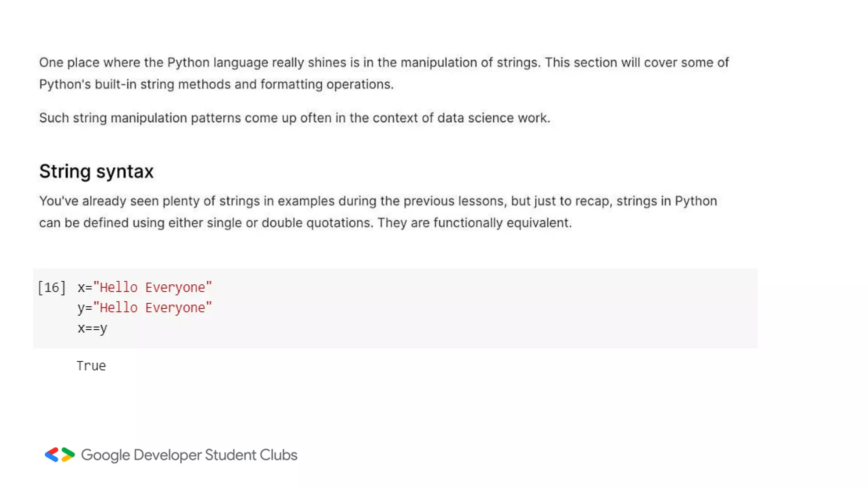Click "manipulation of strings" in first sentence
Viewport: 868px width, 488px height.
[470, 63]
